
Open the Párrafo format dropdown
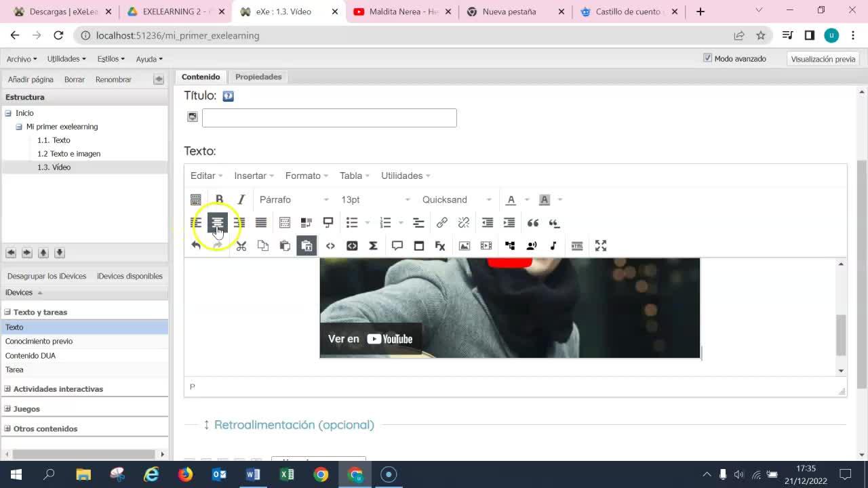click(294, 199)
